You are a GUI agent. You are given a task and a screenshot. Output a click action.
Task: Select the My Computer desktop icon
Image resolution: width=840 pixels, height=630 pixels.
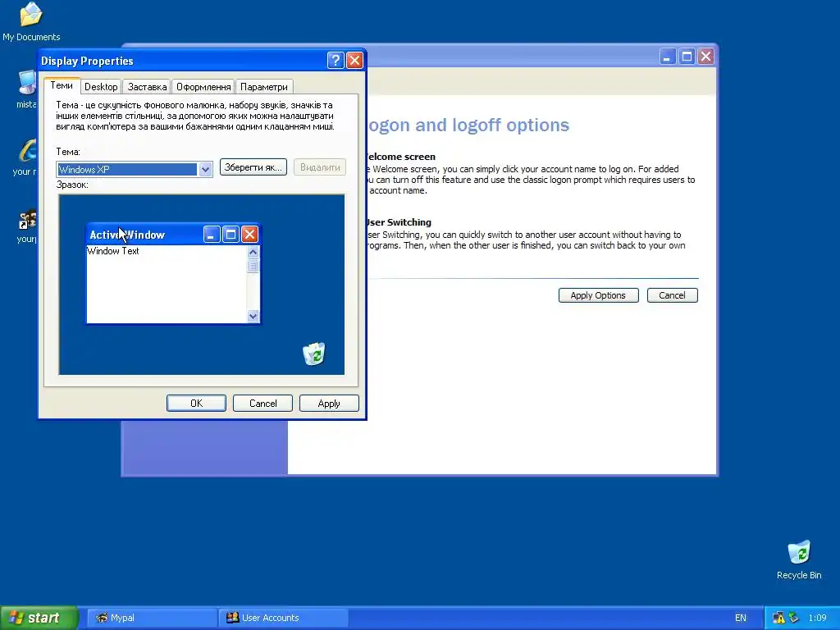coord(28,83)
